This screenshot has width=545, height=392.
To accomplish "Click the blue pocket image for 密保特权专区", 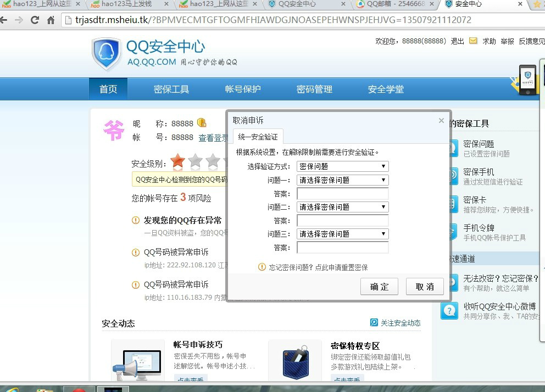I will pyautogui.click(x=296, y=362).
